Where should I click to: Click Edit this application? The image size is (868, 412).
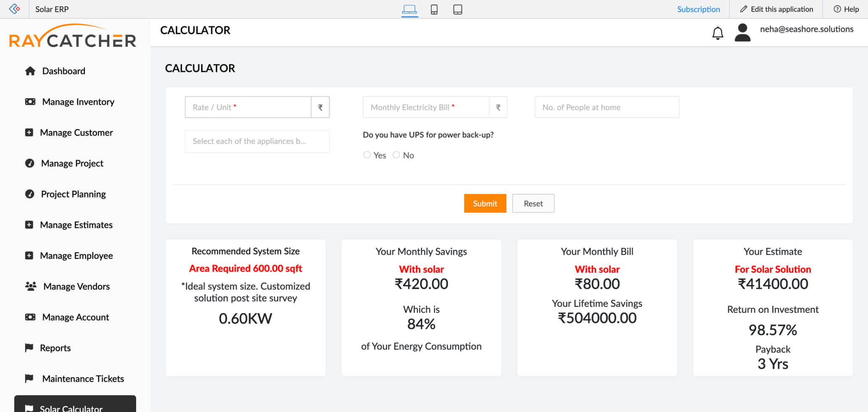pos(776,9)
